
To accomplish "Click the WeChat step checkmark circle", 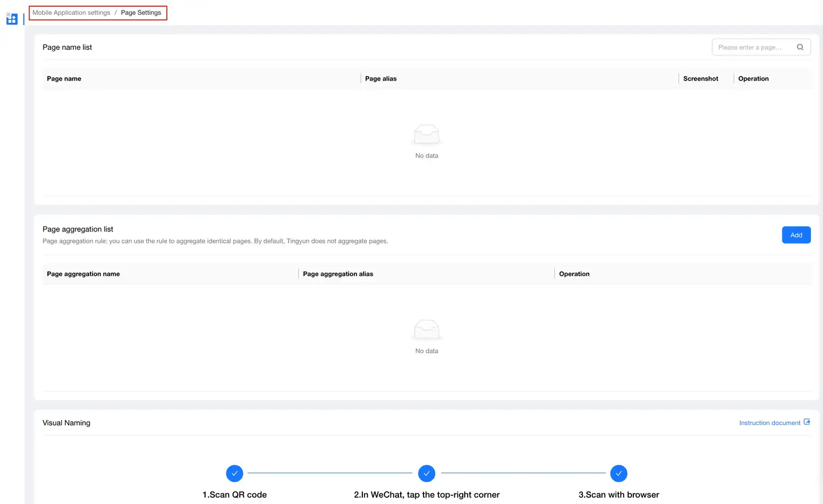I will click(x=426, y=473).
